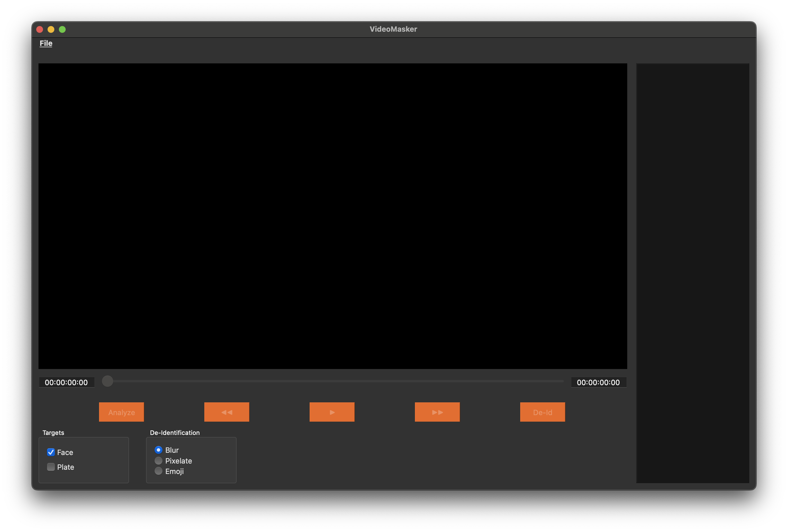Image resolution: width=788 pixels, height=532 pixels.
Task: Uncheck the Face target checkbox
Action: point(51,452)
